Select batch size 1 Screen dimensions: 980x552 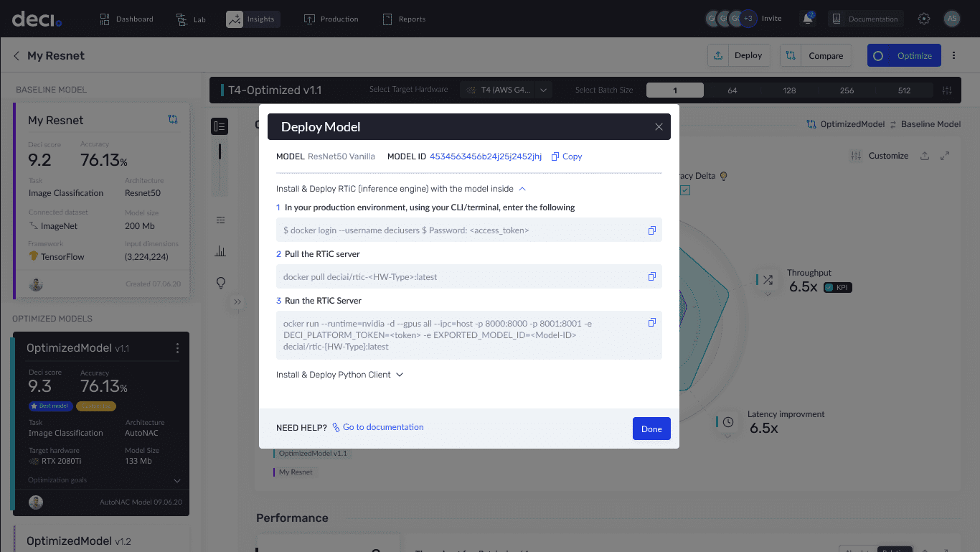tap(675, 90)
